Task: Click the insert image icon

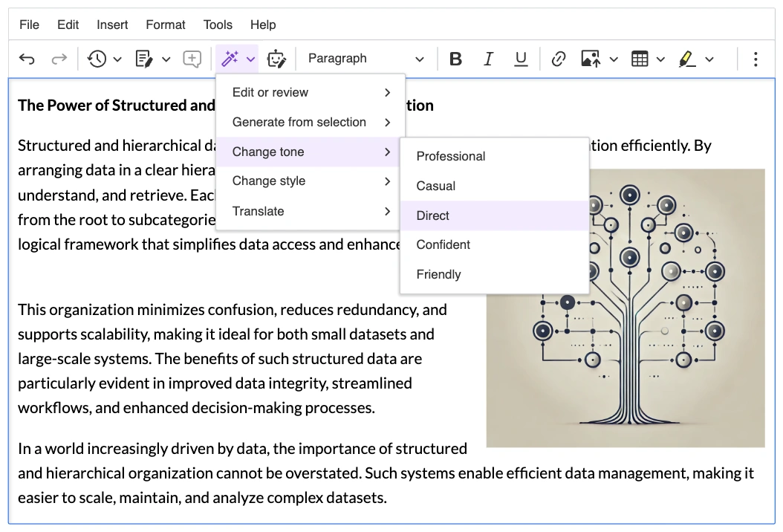Action: tap(591, 59)
